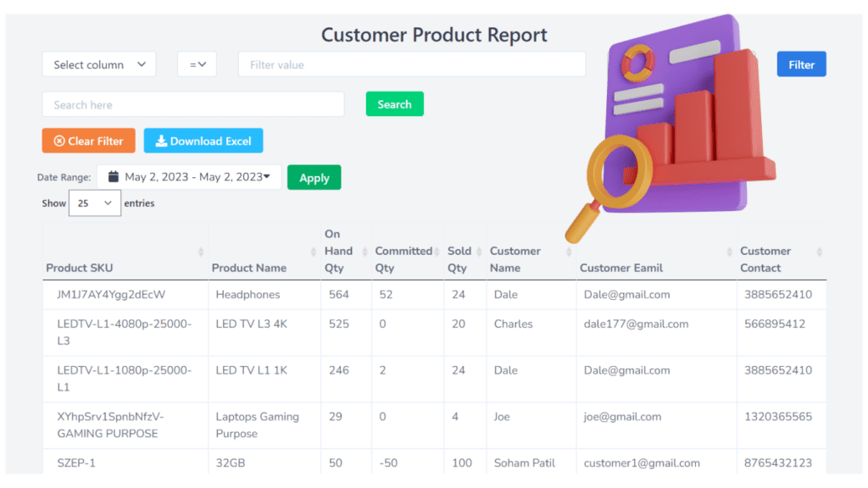The image size is (868, 488).
Task: Open the equals operator dropdown
Action: [x=197, y=64]
